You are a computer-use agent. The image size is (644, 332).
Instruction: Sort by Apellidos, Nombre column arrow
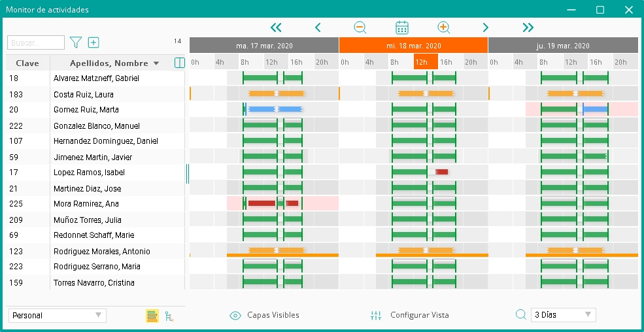156,63
